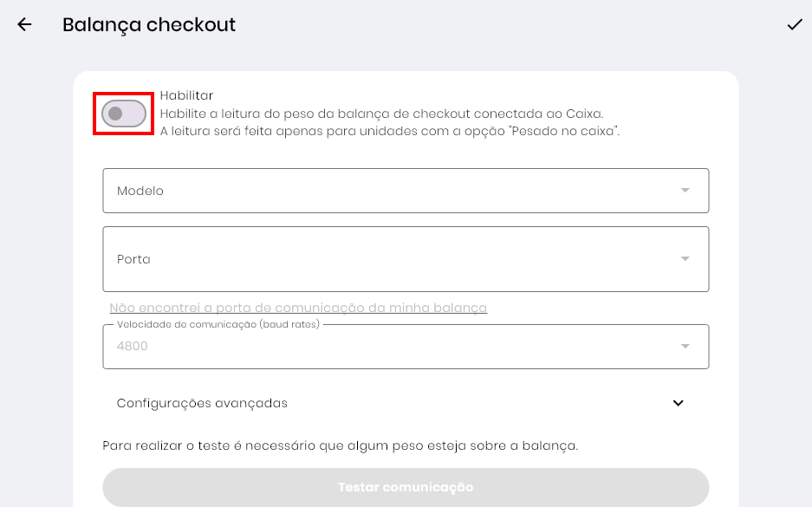This screenshot has height=507, width=812.
Task: Click the 'Pesado no caixa' note text
Action: click(x=390, y=132)
